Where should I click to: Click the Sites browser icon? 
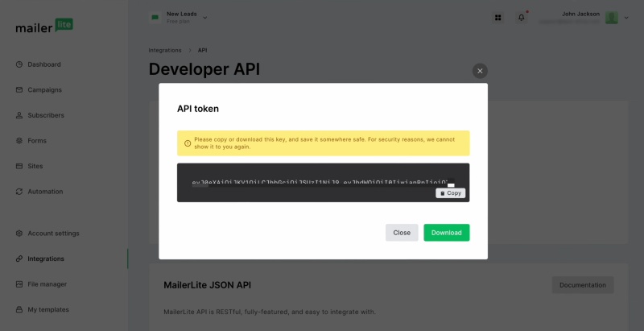[x=19, y=166]
